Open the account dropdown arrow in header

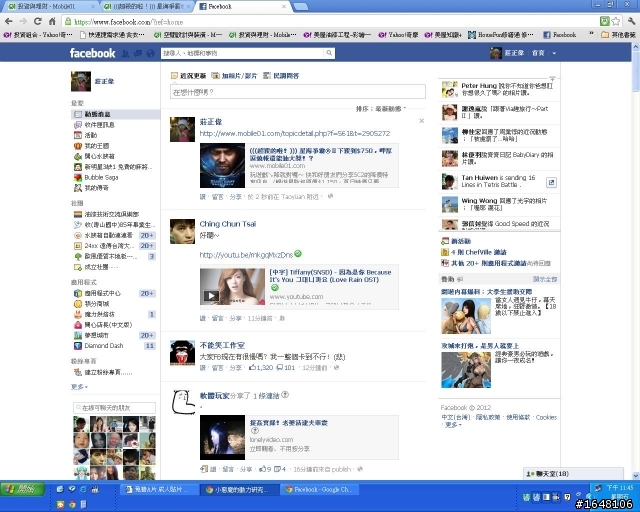[554, 53]
